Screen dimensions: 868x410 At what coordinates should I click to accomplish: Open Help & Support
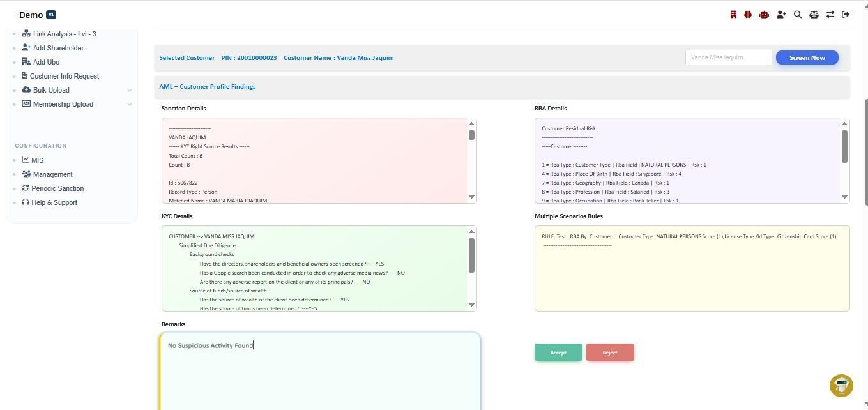pyautogui.click(x=54, y=202)
